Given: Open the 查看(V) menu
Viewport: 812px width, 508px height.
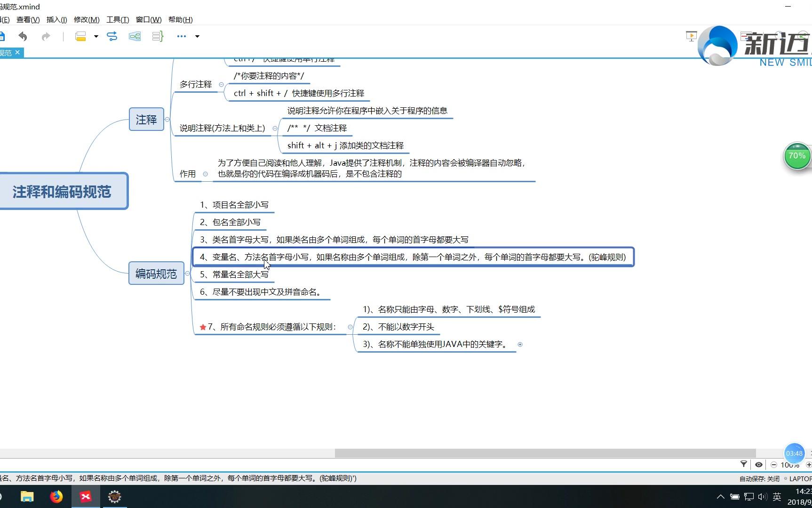Looking at the screenshot, I should point(28,19).
